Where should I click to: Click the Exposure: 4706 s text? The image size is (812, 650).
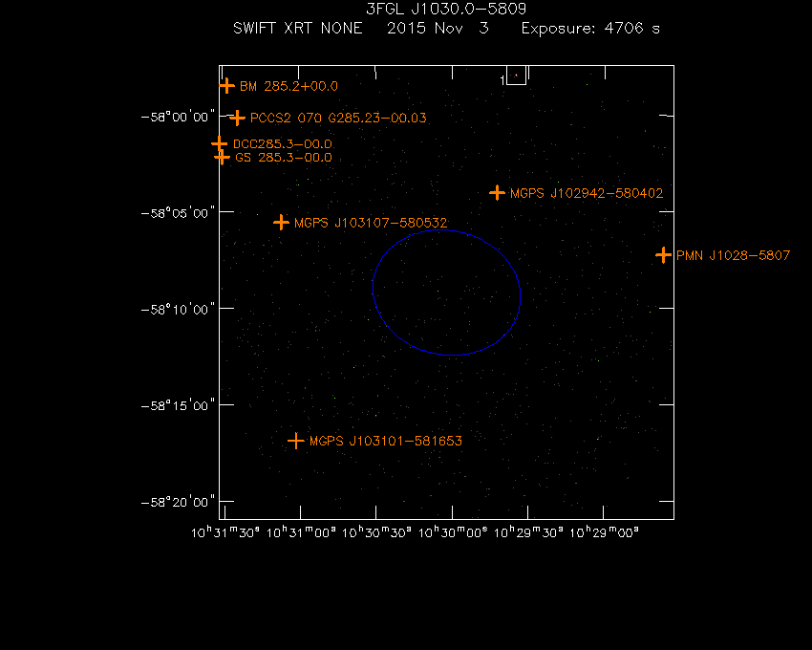(x=590, y=28)
